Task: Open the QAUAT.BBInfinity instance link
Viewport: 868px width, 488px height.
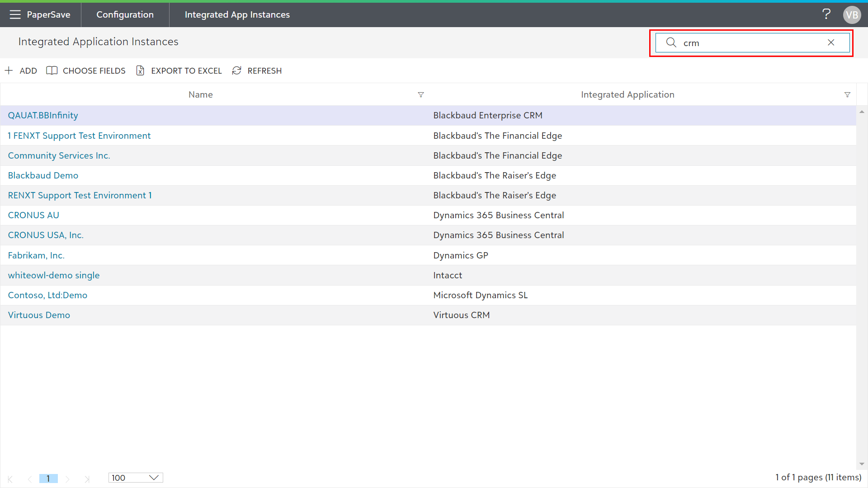Action: [x=43, y=115]
